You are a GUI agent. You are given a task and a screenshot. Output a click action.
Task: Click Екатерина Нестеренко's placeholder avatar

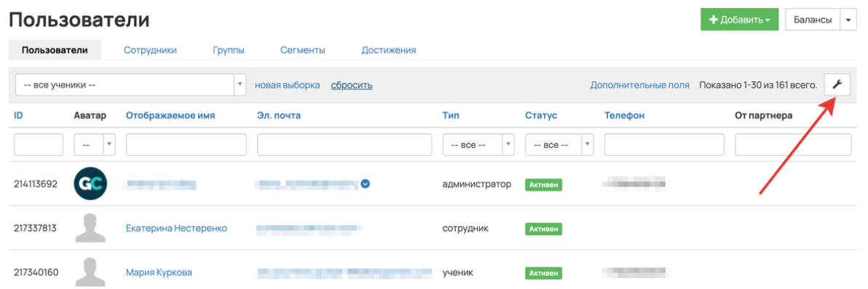[x=90, y=228]
